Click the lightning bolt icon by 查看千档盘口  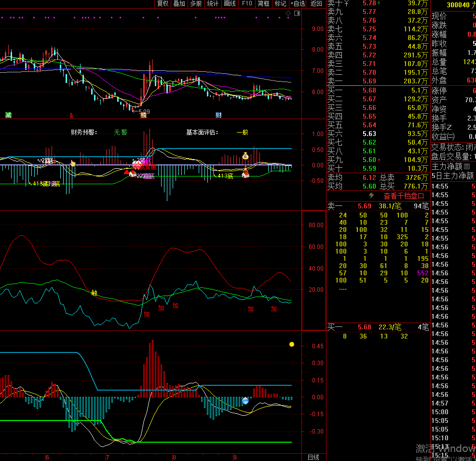pyautogui.click(x=371, y=196)
